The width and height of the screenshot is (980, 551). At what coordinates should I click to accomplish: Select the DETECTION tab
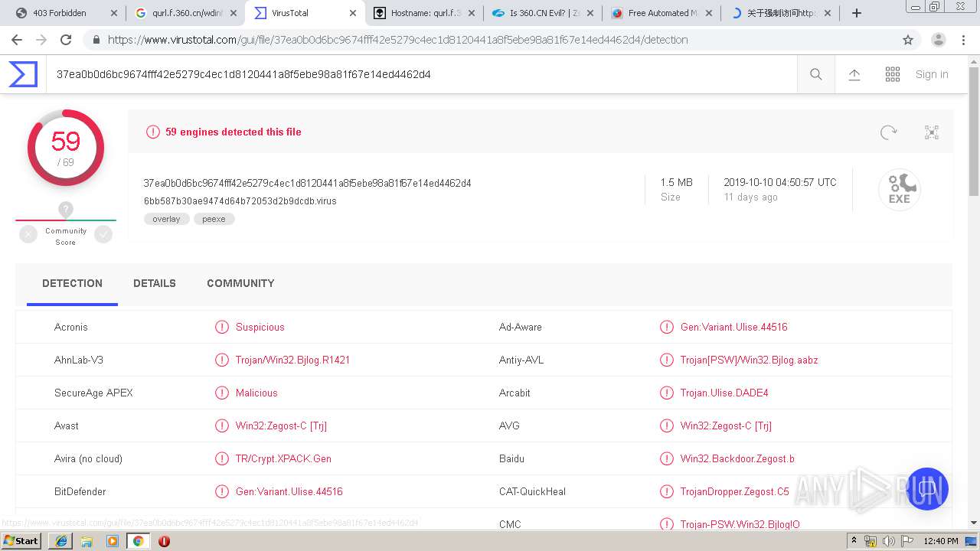72,283
